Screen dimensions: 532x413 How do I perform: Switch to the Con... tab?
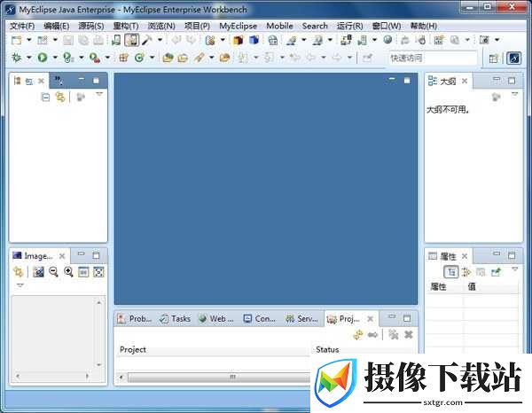tap(260, 319)
